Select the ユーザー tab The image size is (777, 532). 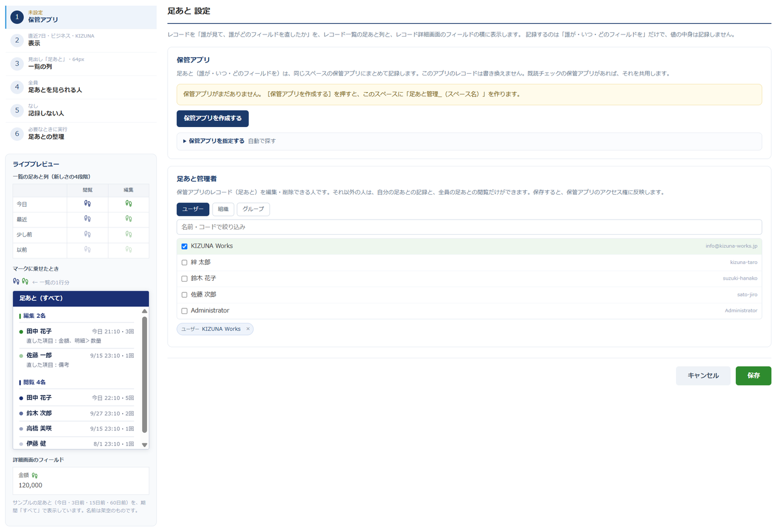click(x=193, y=209)
